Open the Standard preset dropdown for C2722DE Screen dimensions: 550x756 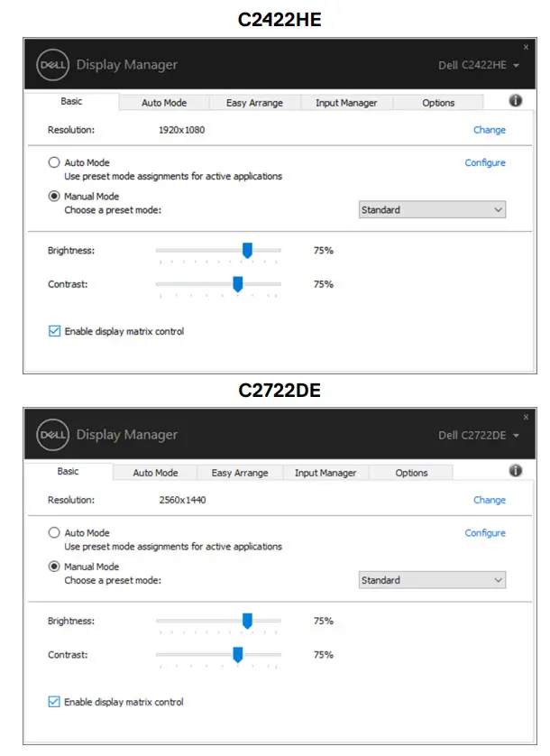point(432,580)
